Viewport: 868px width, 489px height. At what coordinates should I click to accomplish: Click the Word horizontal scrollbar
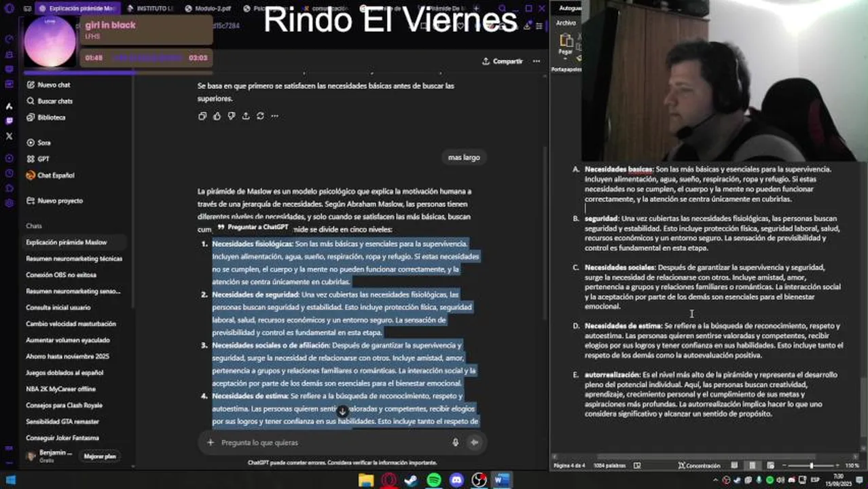click(706, 457)
